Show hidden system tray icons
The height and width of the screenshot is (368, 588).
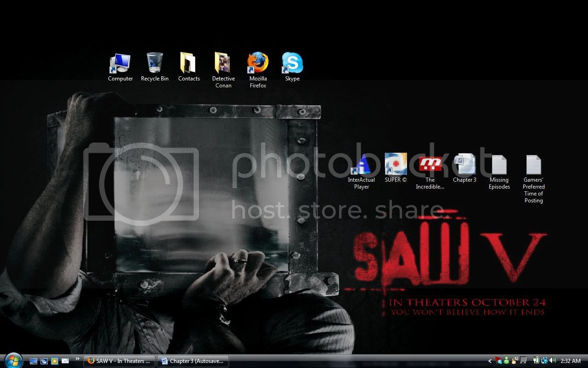[490, 361]
